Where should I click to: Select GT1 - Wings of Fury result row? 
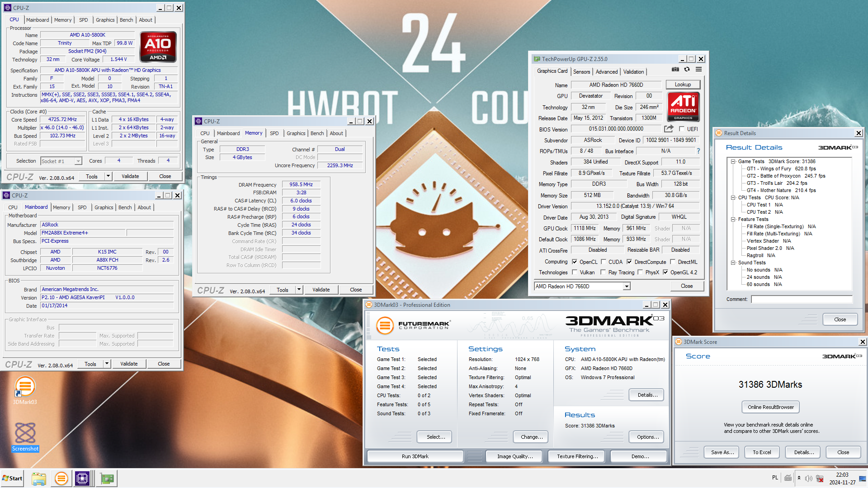[781, 169]
